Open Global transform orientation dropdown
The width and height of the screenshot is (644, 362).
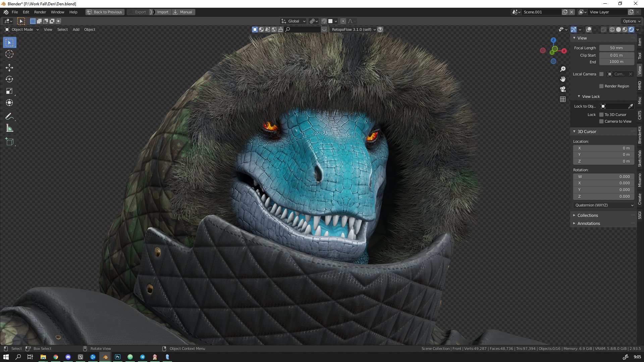[293, 21]
